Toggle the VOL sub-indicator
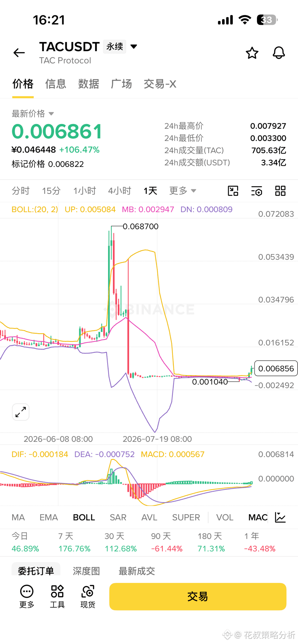The width and height of the screenshot is (298, 644). (x=225, y=517)
